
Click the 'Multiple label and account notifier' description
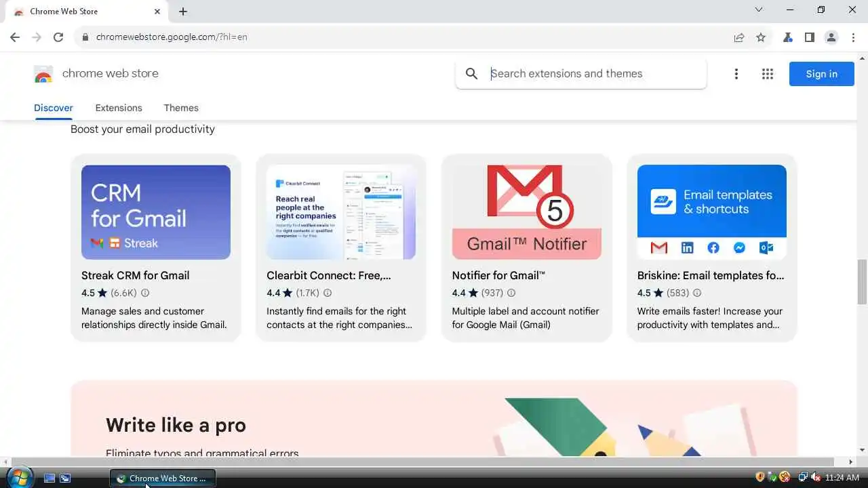click(526, 318)
